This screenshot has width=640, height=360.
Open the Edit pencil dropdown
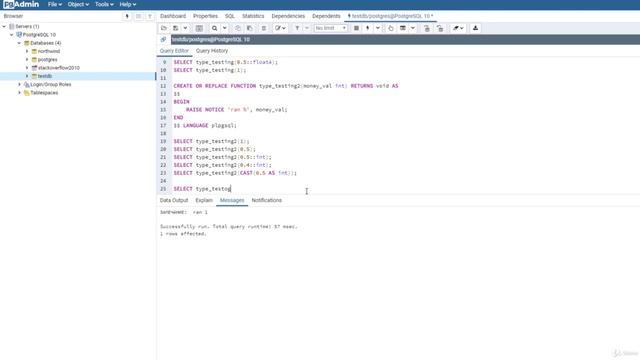pos(280,28)
